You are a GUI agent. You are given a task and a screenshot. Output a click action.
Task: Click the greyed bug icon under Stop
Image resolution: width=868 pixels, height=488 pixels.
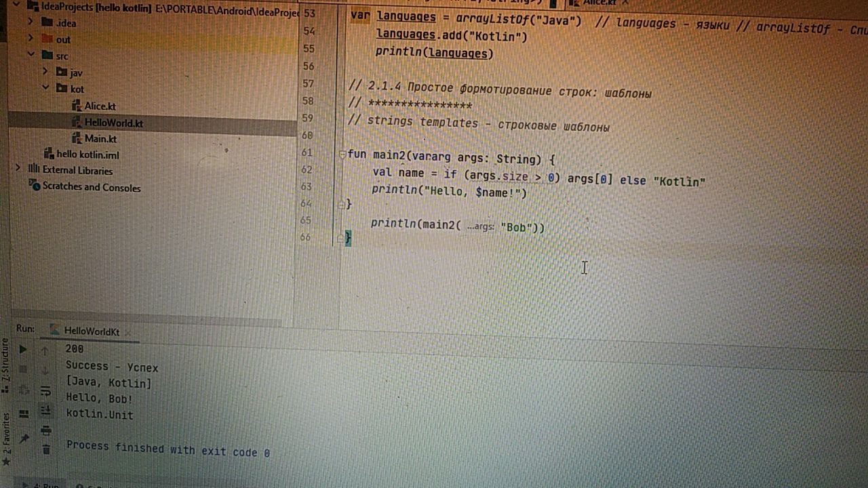click(x=23, y=390)
